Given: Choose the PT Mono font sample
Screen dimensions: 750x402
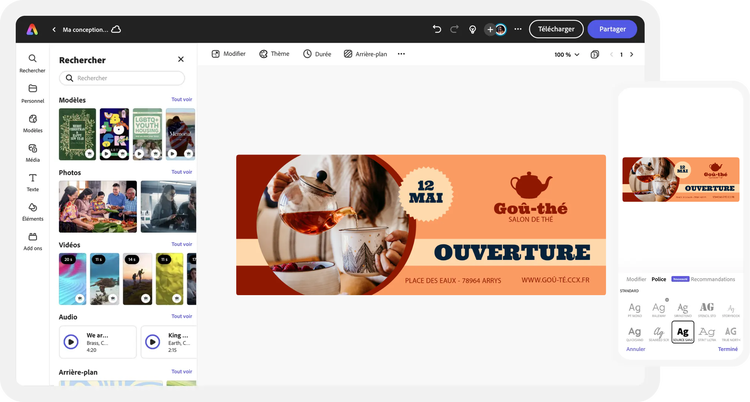Looking at the screenshot, I should 635,310.
